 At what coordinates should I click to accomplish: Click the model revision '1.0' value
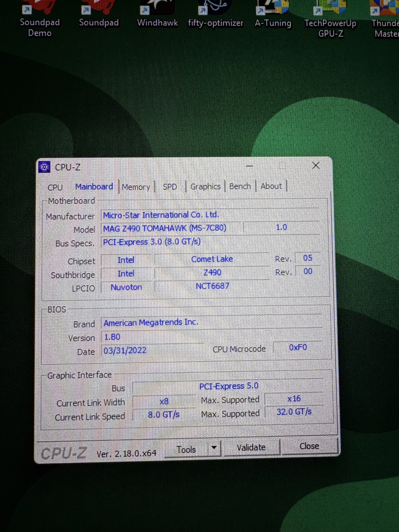click(281, 227)
